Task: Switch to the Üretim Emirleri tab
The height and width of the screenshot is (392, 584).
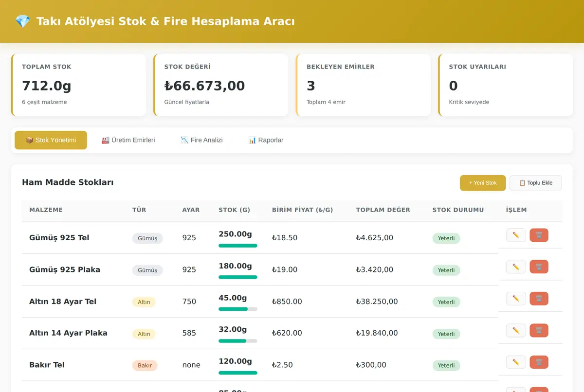Action: click(x=128, y=140)
